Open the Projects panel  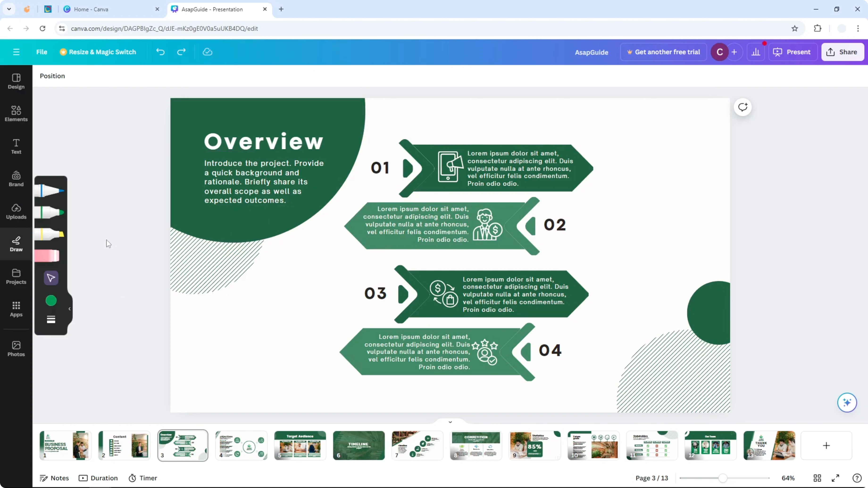16,277
